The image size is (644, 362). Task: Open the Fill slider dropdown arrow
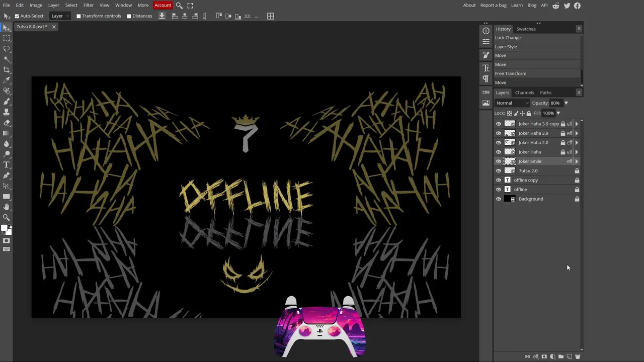click(x=558, y=113)
